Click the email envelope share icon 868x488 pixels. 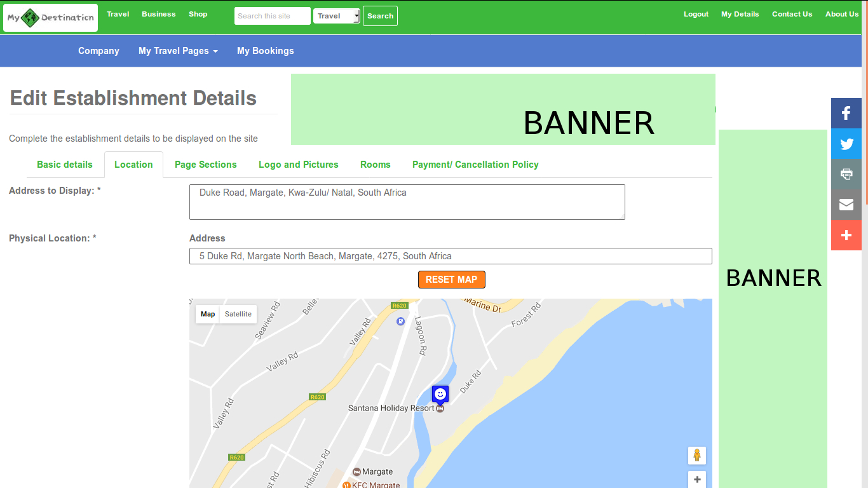point(846,205)
